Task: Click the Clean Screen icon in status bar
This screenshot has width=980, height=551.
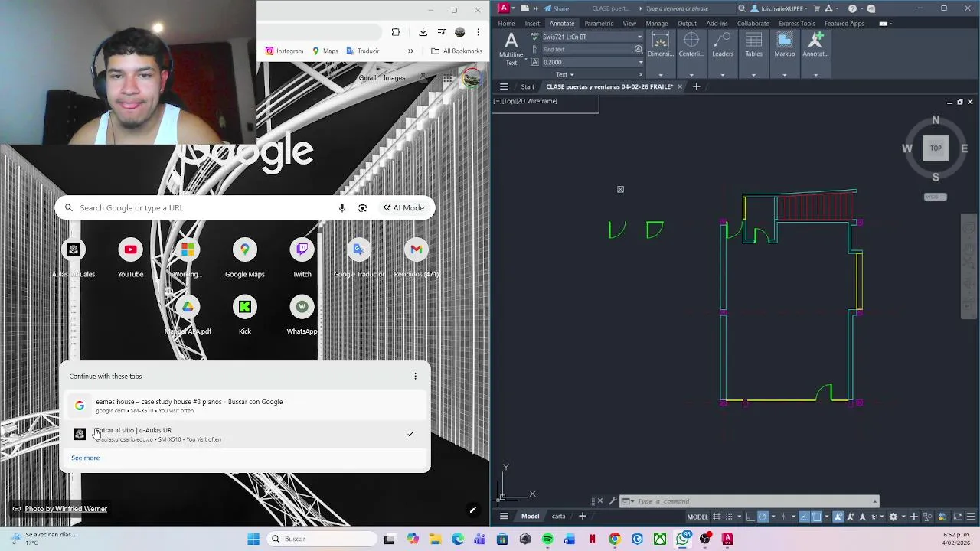Action: (x=957, y=517)
